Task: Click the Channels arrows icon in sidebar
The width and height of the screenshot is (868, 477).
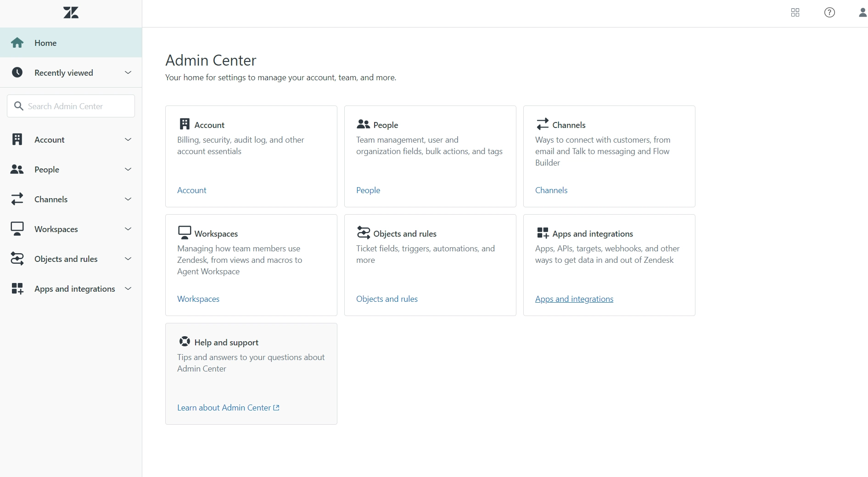Action: 17,199
